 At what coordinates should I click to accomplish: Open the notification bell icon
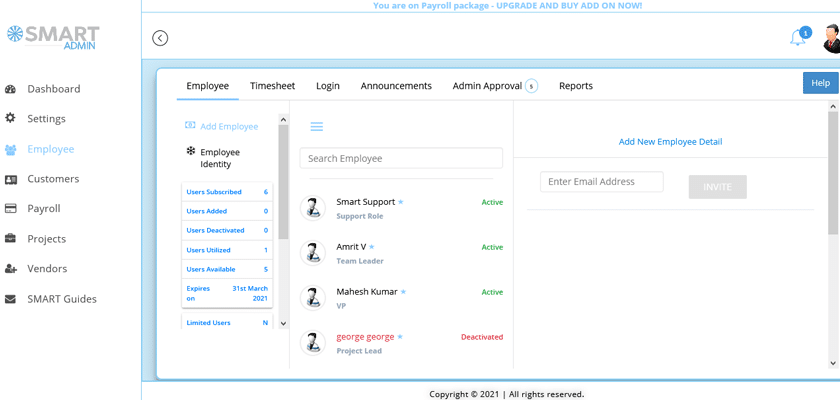point(797,38)
